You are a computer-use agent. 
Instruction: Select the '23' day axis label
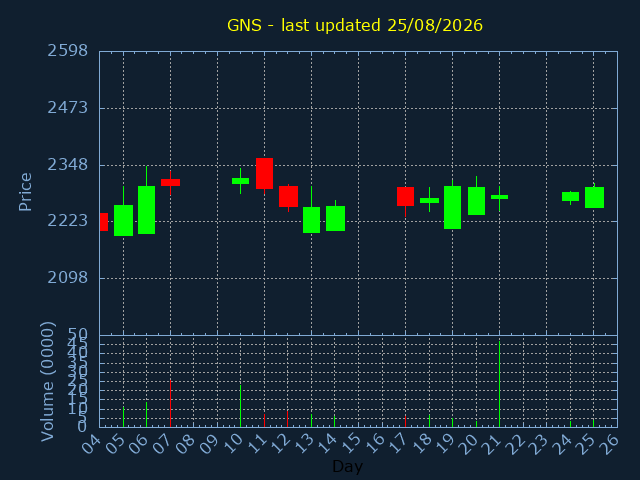click(539, 444)
